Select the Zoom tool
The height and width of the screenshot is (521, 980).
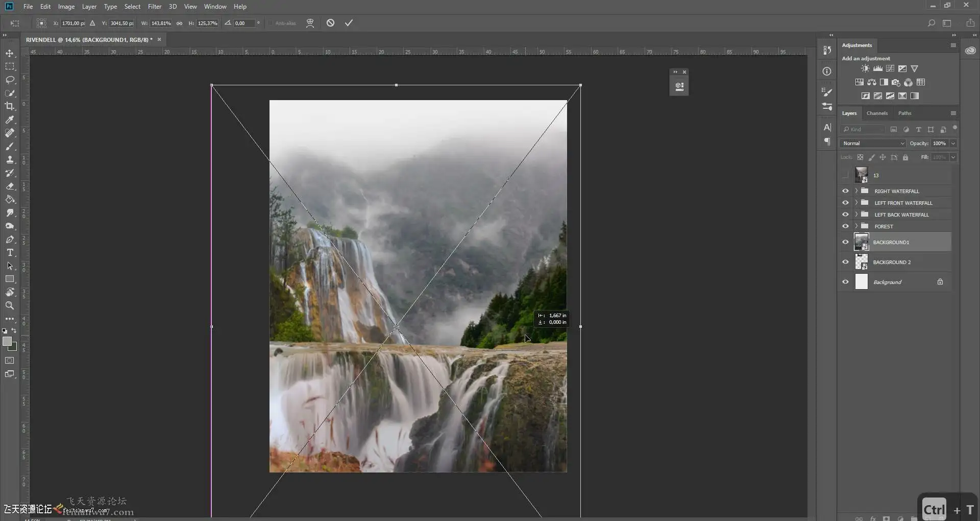[x=10, y=305]
